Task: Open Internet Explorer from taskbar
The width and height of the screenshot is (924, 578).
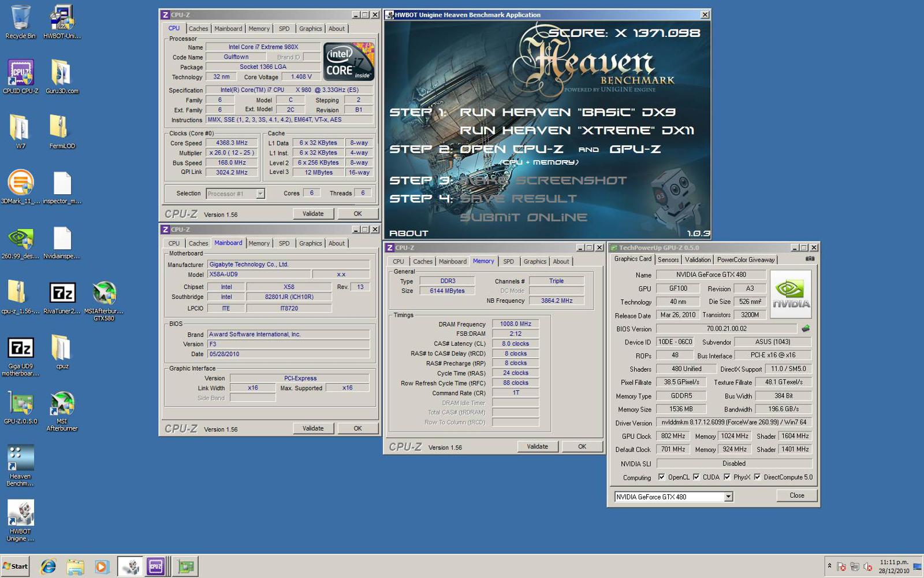Action: pos(48,566)
